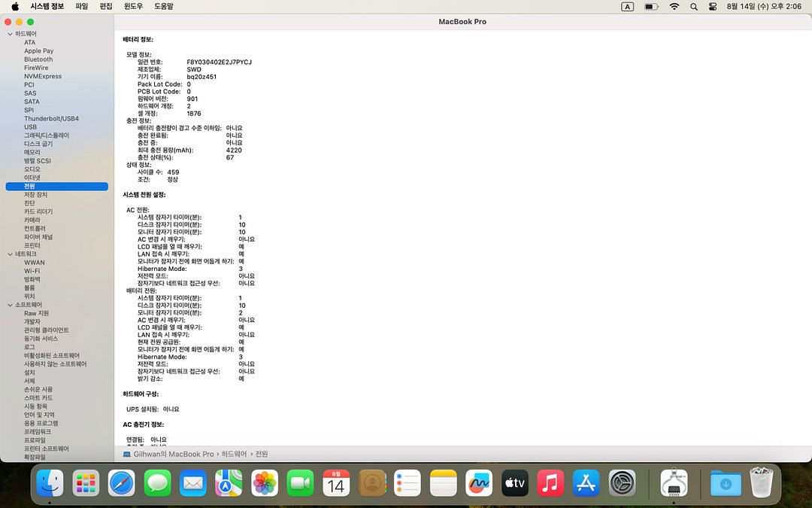
Task: Open the 파일 menu
Action: [x=82, y=7]
